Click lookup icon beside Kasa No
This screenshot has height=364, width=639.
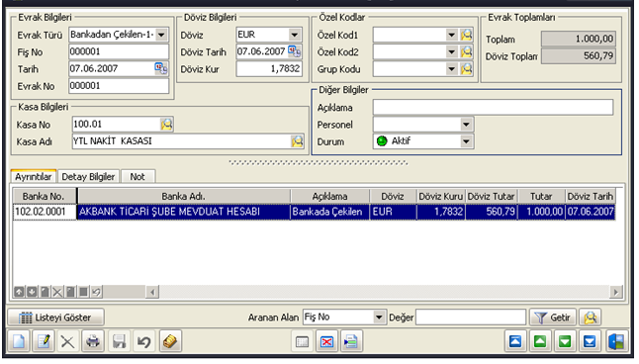tap(166, 124)
